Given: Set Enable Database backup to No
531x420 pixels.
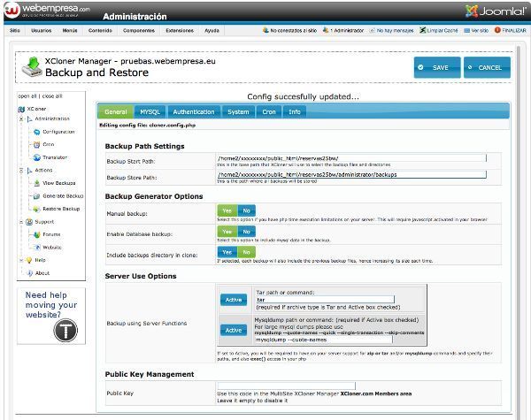Looking at the screenshot, I should [x=246, y=232].
